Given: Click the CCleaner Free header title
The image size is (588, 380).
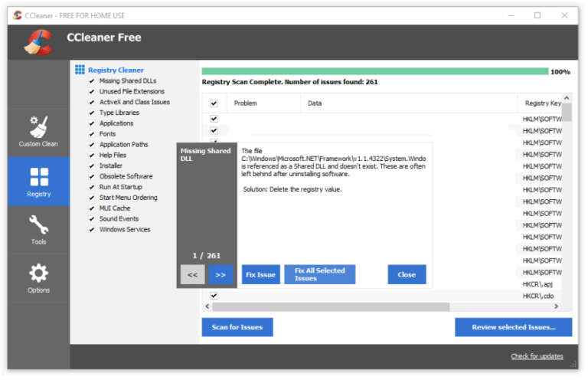Looking at the screenshot, I should coord(104,38).
